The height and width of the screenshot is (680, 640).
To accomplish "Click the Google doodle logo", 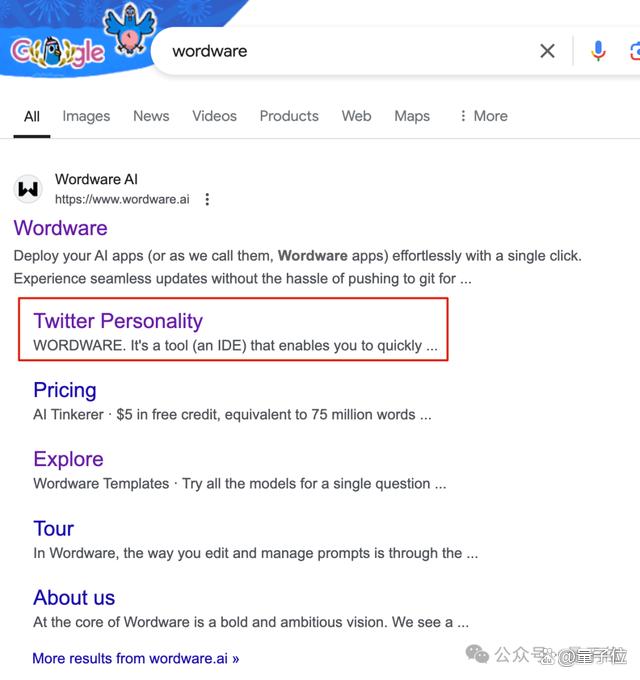I will (70, 45).
